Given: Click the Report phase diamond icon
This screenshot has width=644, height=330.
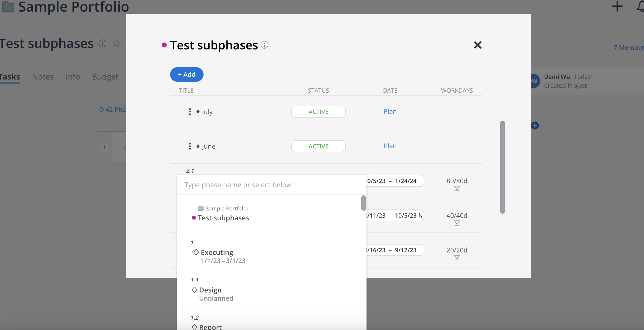Looking at the screenshot, I should 194,327.
